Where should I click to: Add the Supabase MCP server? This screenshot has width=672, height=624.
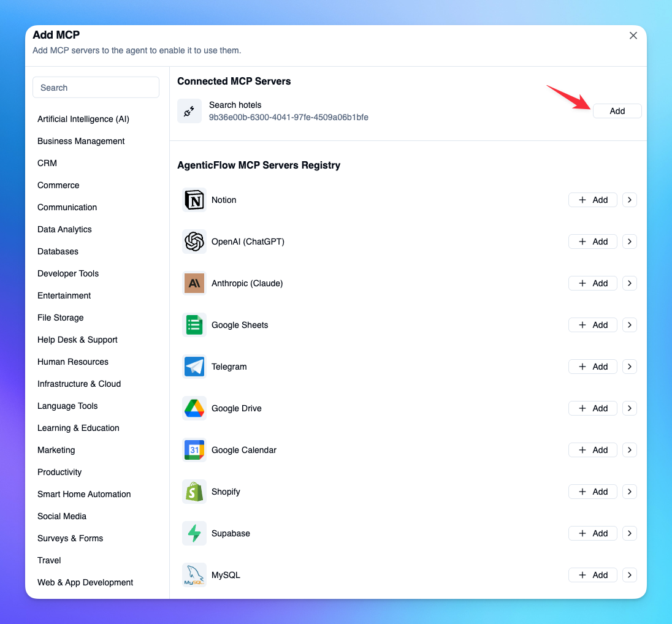(x=592, y=533)
